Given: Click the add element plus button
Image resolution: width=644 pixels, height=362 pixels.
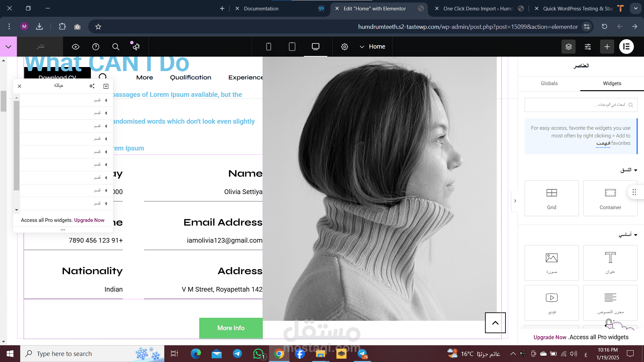Looking at the screenshot, I should (x=607, y=47).
